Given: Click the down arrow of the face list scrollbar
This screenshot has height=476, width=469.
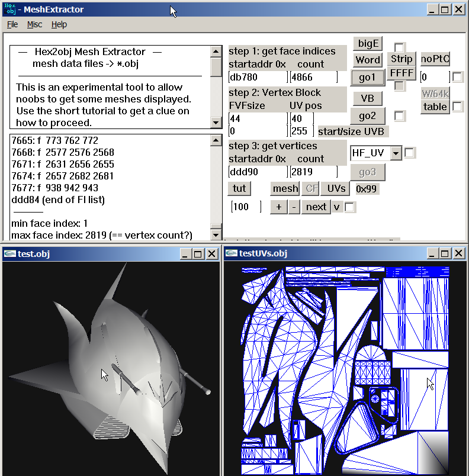Looking at the screenshot, I should pyautogui.click(x=216, y=234).
